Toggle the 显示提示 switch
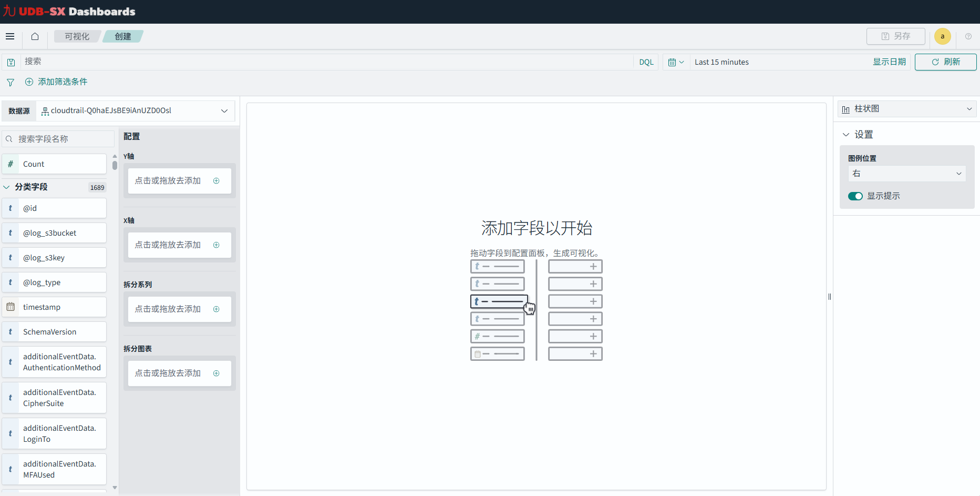Viewport: 980px width, 496px height. click(855, 196)
